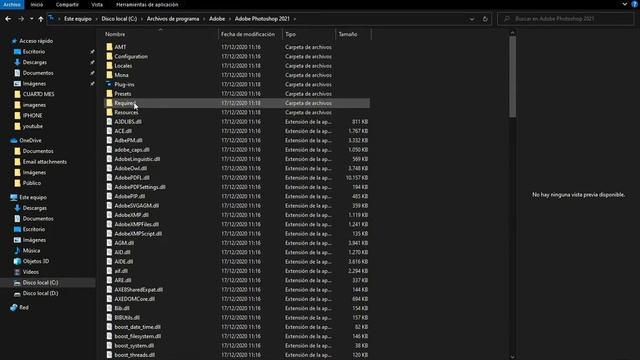Image resolution: width=640 pixels, height=360 pixels.
Task: Click Este equipo in the address bar
Action: click(78, 19)
